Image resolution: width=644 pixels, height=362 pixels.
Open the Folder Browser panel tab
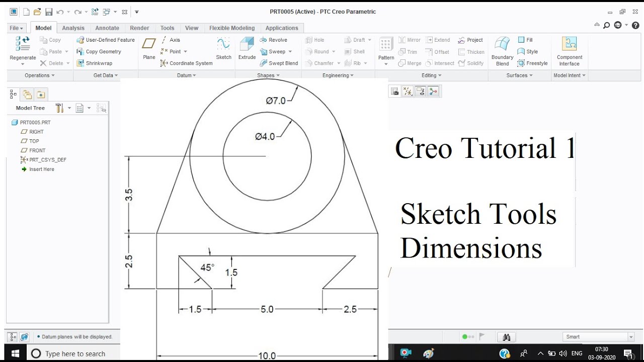click(27, 94)
